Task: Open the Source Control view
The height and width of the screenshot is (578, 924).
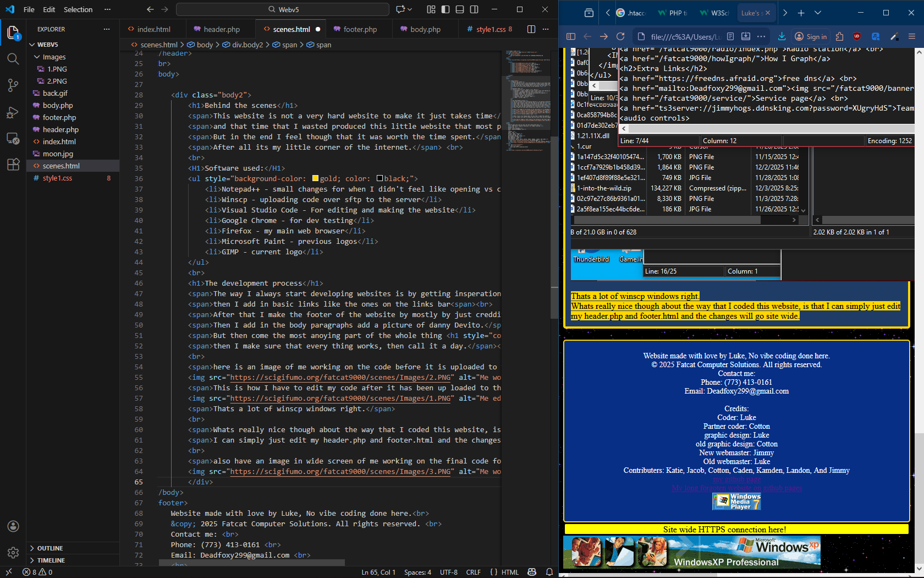Action: tap(13, 85)
